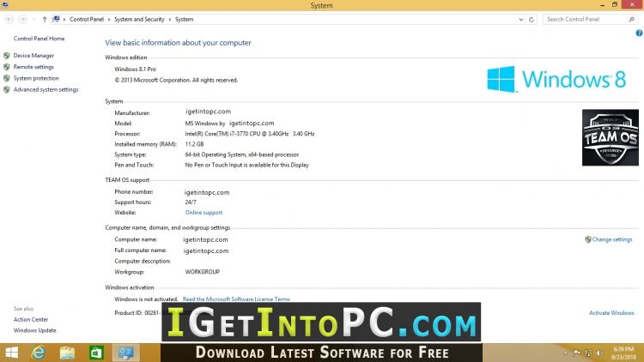Open Remote settings link
644x362 pixels.
(33, 67)
